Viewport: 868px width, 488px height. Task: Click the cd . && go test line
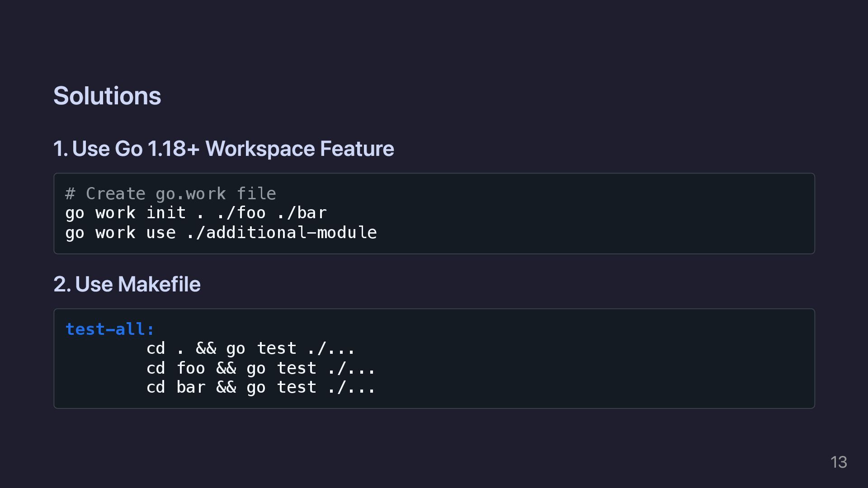click(251, 348)
